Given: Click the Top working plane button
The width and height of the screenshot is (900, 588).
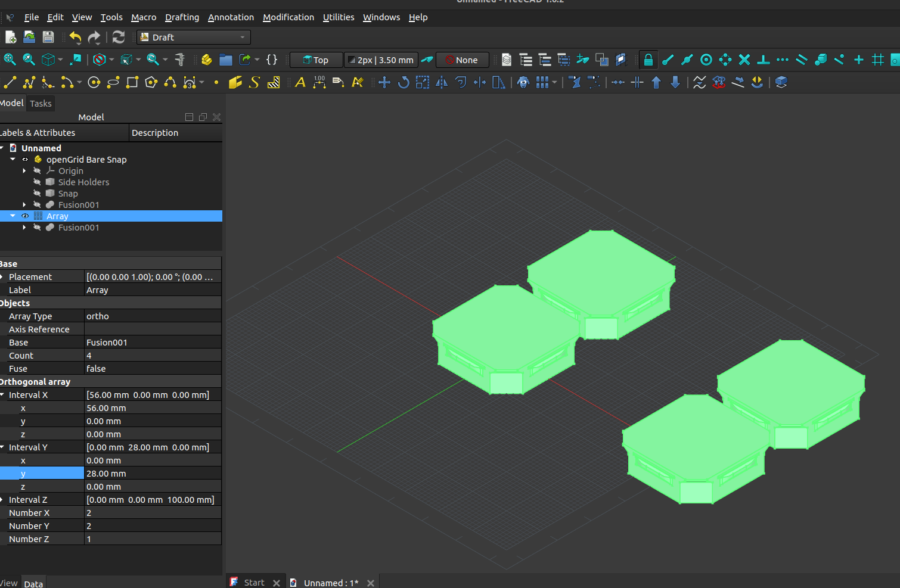Looking at the screenshot, I should click(x=316, y=60).
